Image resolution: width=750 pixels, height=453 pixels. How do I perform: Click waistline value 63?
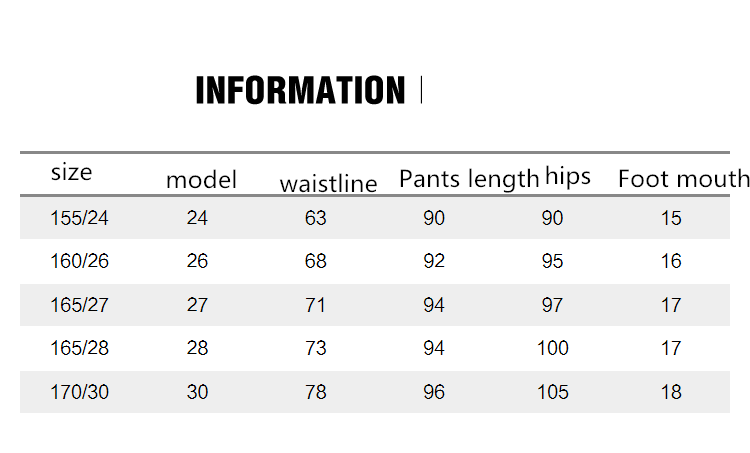[316, 218]
